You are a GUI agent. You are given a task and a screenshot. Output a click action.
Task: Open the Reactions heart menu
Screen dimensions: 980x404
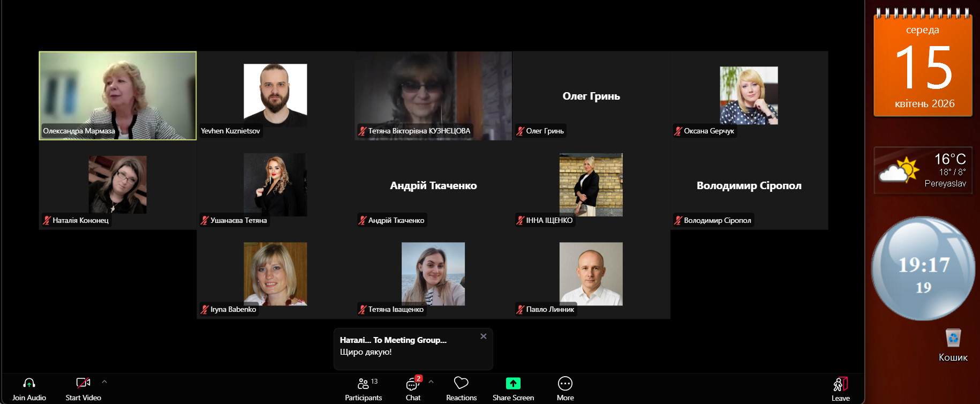click(461, 384)
